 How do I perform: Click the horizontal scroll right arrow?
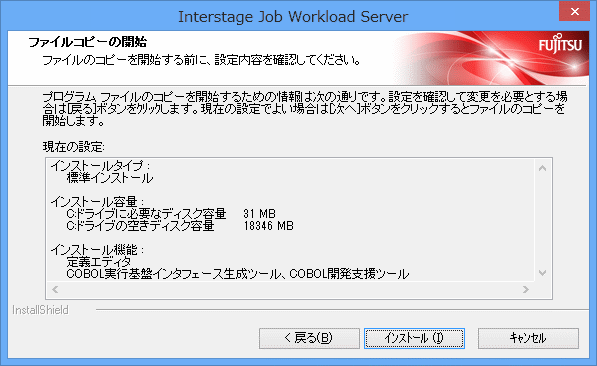pos(526,289)
